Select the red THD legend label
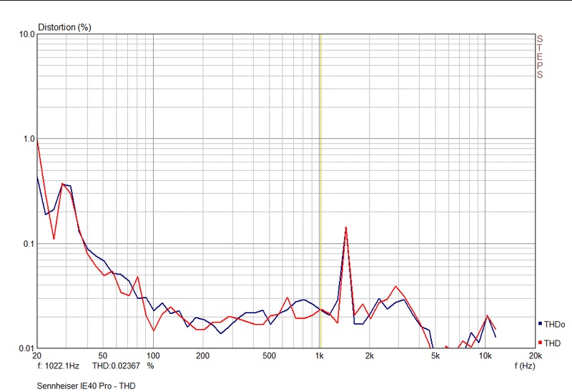Screen dimensions: 572x392 (x=553, y=343)
